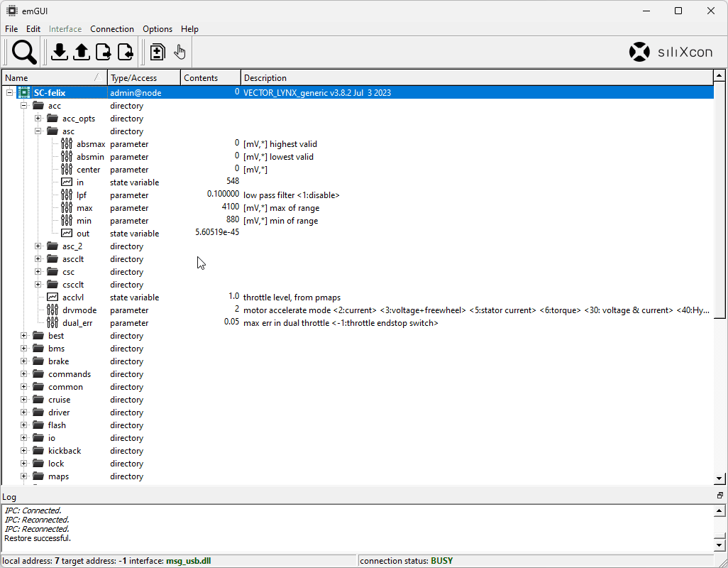Viewport: 728px width, 568px height.
Task: Expand the ascclt directory
Action: (38, 258)
